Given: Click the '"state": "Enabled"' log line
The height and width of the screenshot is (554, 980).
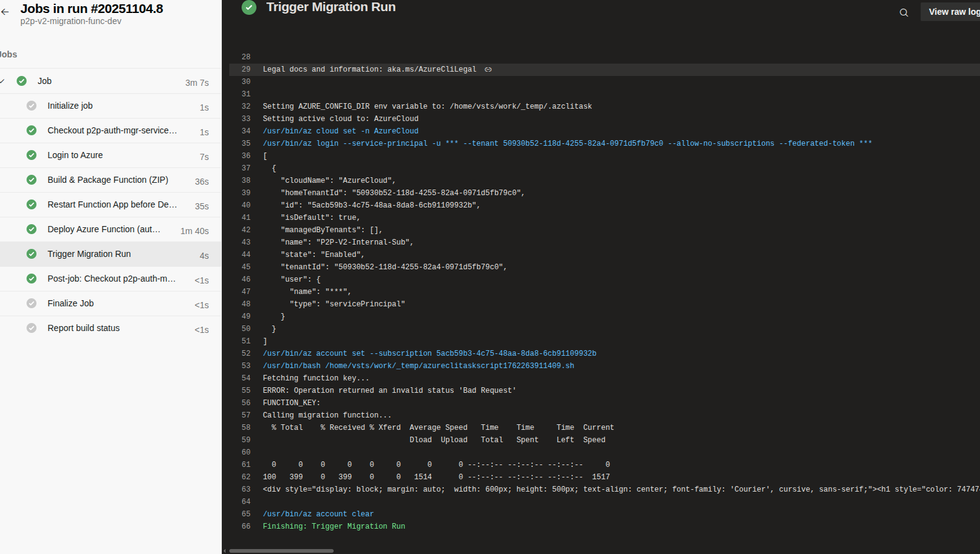Looking at the screenshot, I should coord(323,255).
